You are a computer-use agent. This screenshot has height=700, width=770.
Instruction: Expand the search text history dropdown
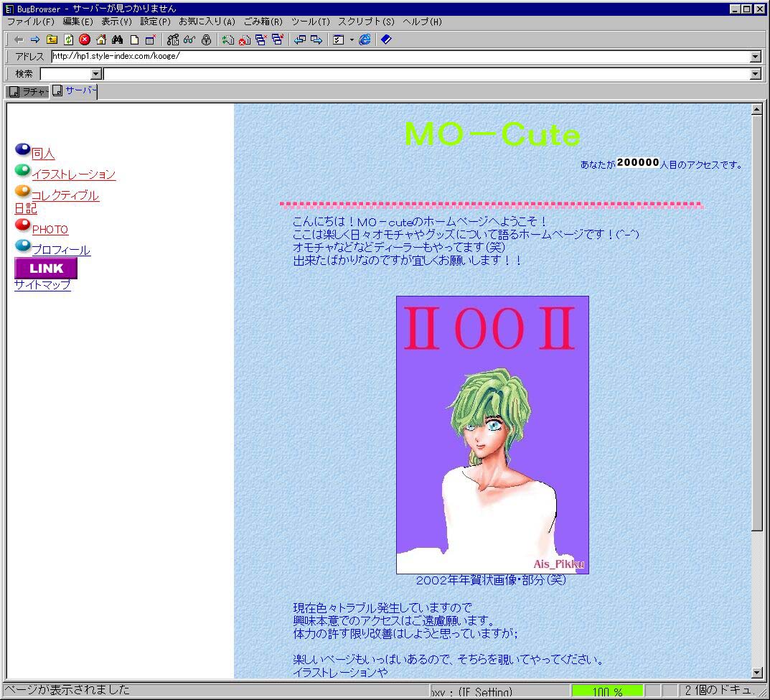pos(755,74)
